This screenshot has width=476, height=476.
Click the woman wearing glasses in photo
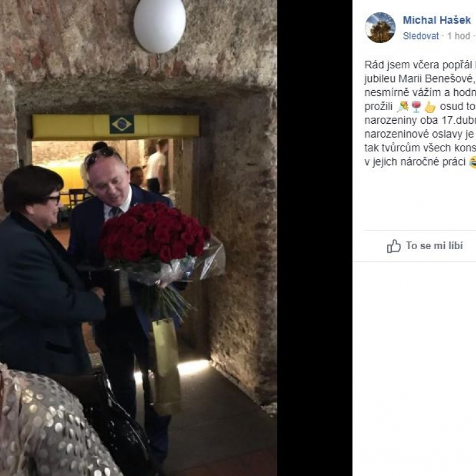(x=45, y=273)
